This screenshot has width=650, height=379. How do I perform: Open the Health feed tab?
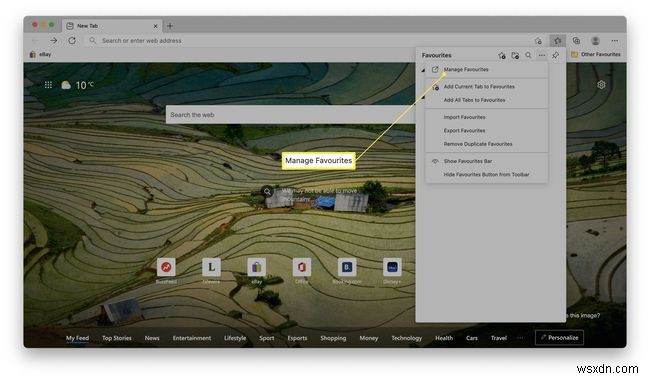coord(444,338)
